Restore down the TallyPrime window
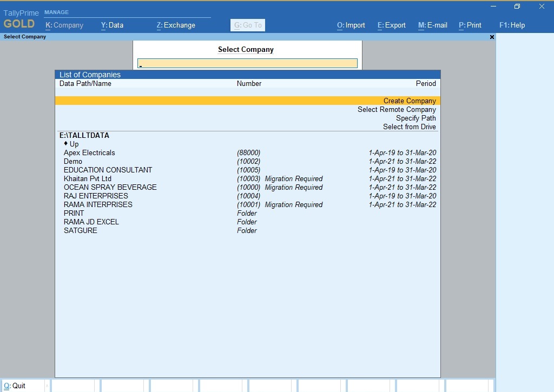This screenshot has height=392, width=554. 517,6
